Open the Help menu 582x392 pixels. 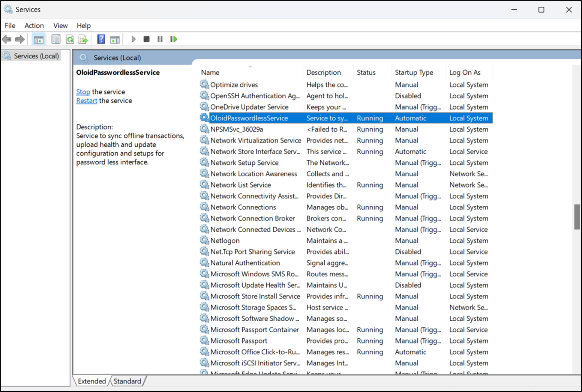coord(84,26)
